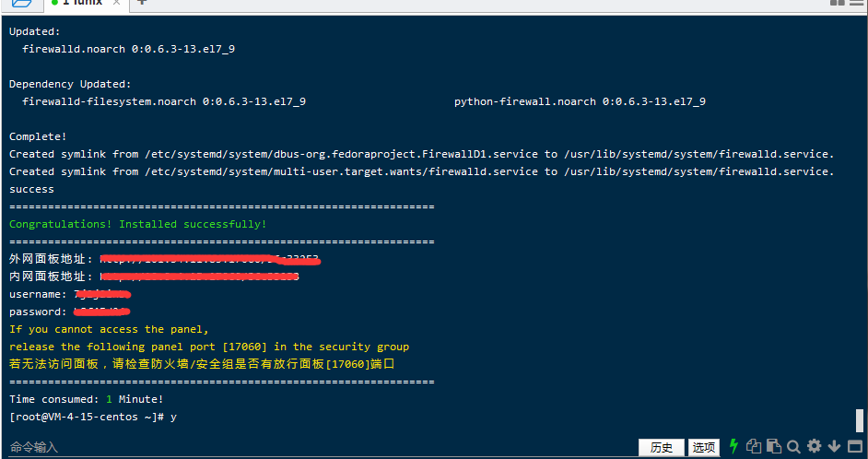Add a new session tab with plus
This screenshot has height=459, width=868.
(x=142, y=2)
